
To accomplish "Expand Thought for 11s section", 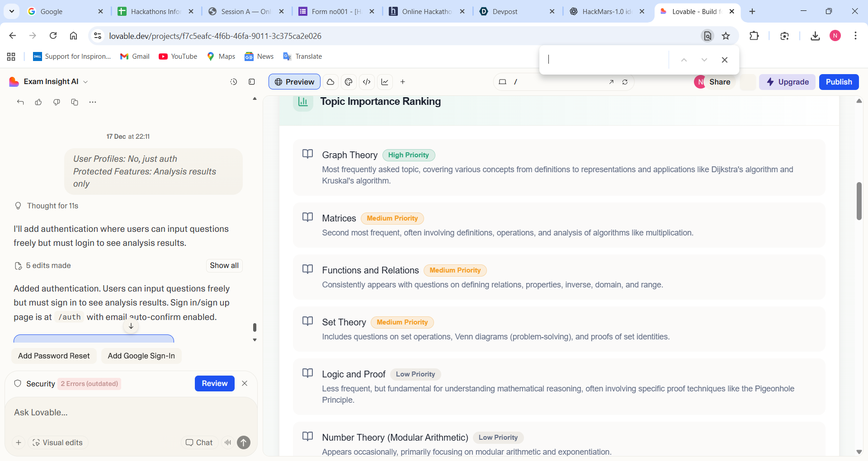I will click(x=47, y=206).
